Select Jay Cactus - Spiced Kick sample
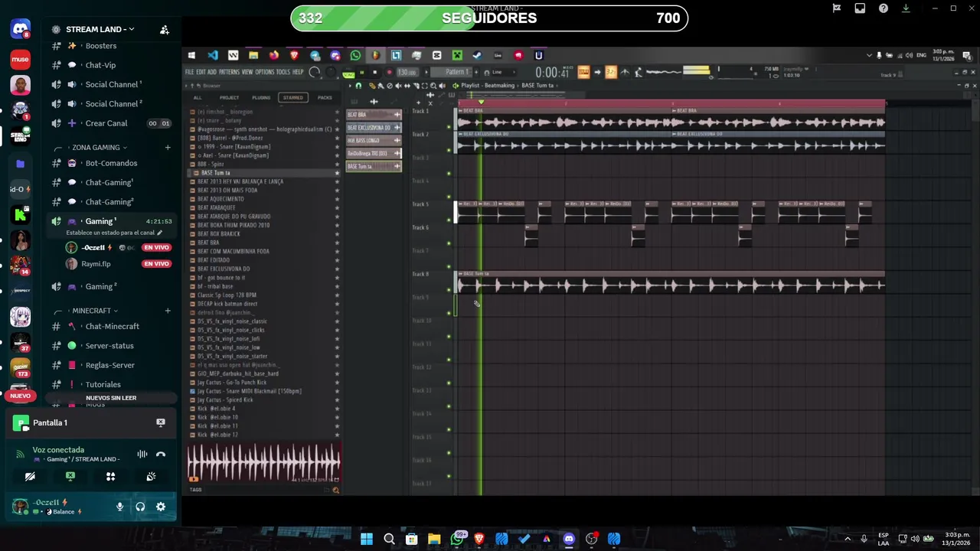Image resolution: width=980 pixels, height=551 pixels. [225, 399]
